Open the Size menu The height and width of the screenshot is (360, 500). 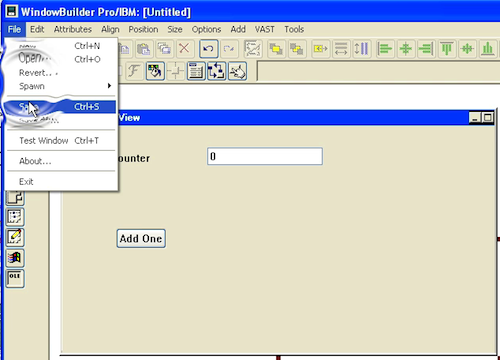tap(175, 29)
